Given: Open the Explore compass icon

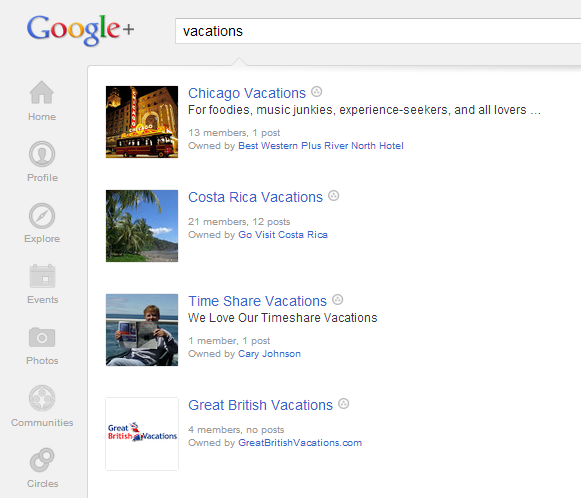Looking at the screenshot, I should tap(42, 216).
